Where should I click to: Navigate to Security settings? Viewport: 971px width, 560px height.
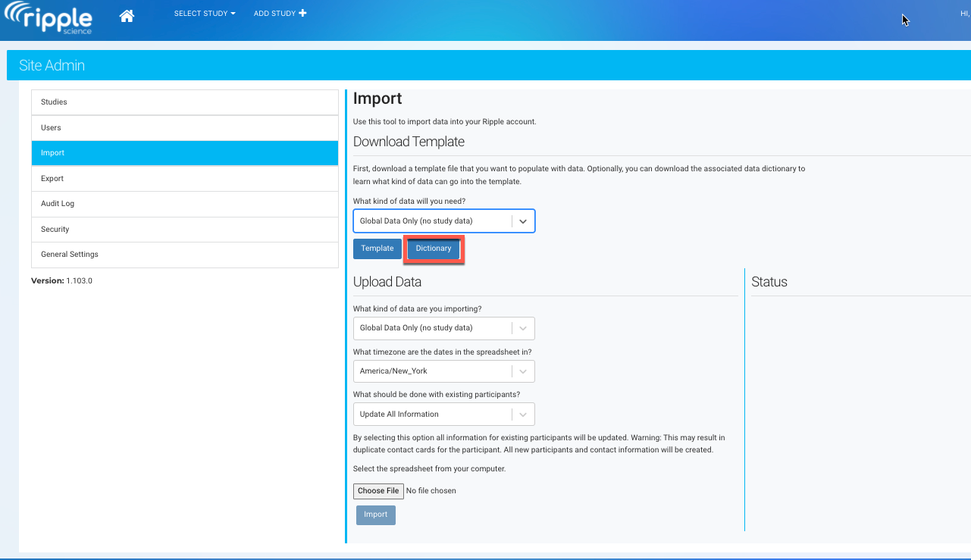(184, 230)
